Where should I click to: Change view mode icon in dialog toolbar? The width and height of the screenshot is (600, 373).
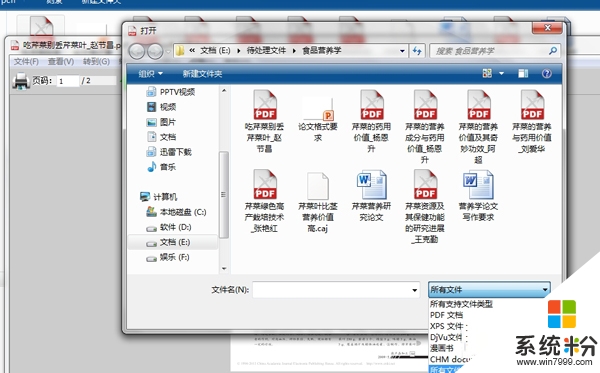[487, 73]
